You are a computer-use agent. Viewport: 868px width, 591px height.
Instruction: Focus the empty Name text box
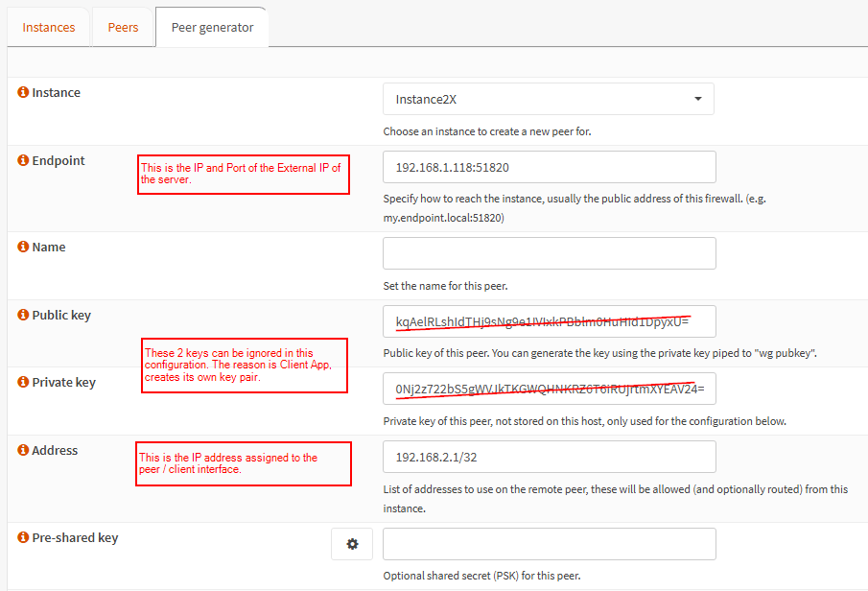pyautogui.click(x=549, y=253)
